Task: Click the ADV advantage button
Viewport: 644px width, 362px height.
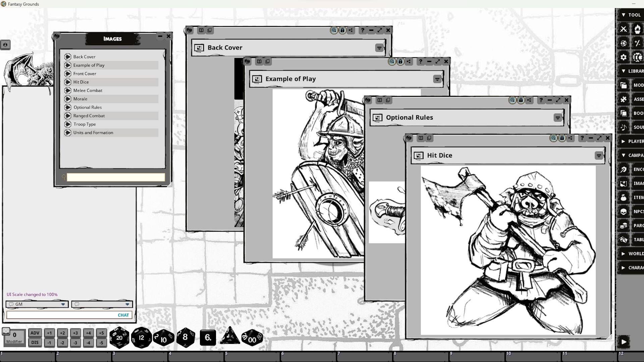Action: point(35,333)
